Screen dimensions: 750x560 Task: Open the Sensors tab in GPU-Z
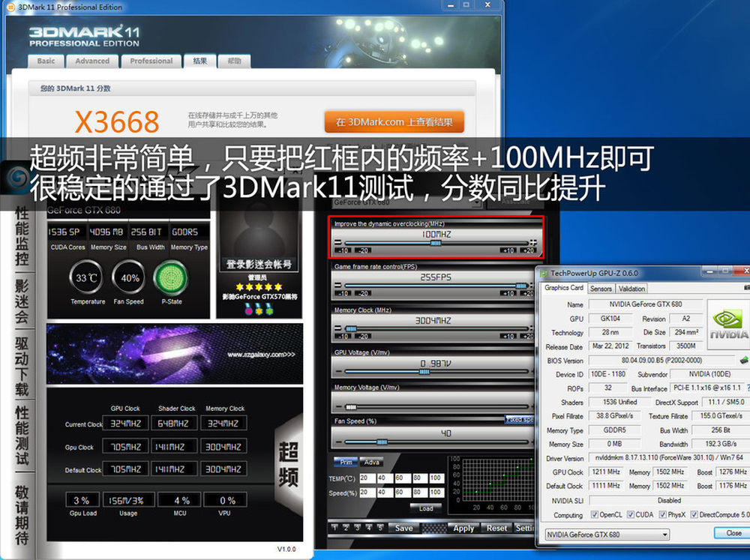coord(601,289)
